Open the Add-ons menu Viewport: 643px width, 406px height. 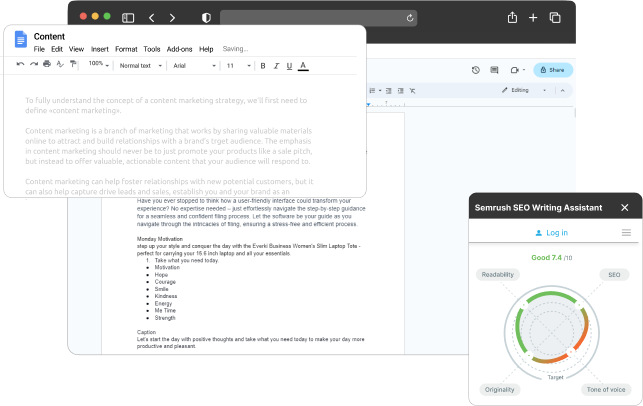pyautogui.click(x=179, y=49)
